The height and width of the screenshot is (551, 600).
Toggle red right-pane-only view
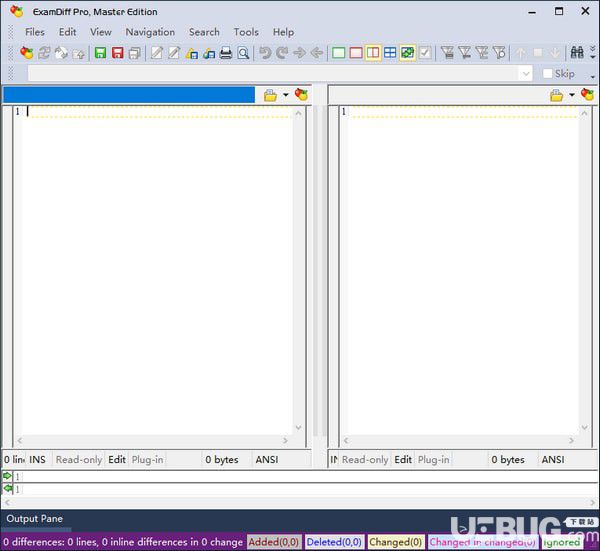click(356, 52)
